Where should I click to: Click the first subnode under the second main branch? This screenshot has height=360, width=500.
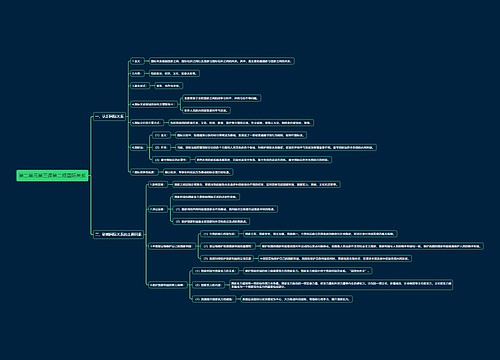[x=158, y=184]
